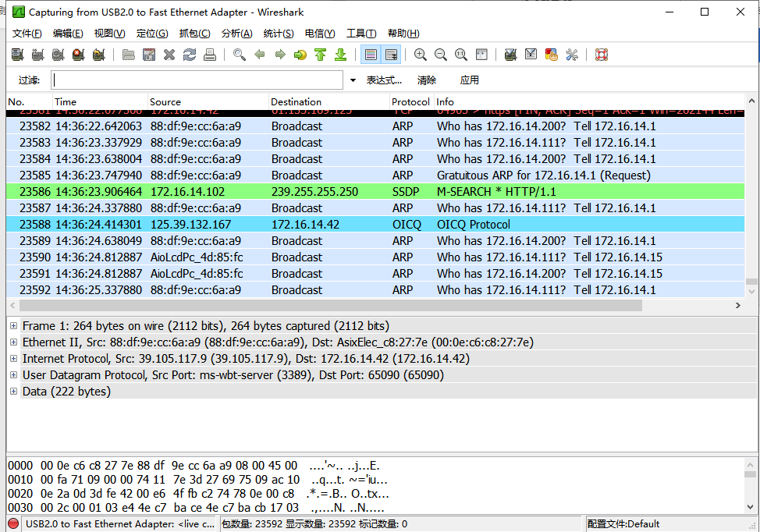Expand the Frame 1 tree node
The image size is (760, 532).
13,326
